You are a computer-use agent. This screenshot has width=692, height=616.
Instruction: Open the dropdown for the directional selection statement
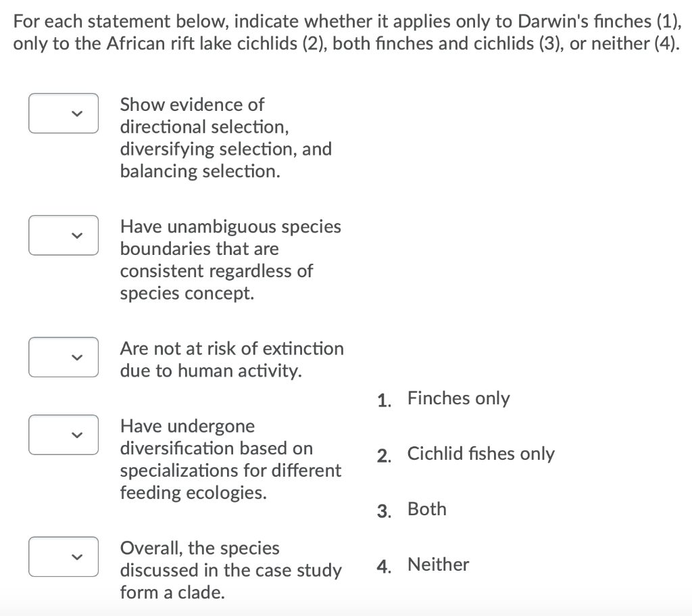pyautogui.click(x=63, y=113)
